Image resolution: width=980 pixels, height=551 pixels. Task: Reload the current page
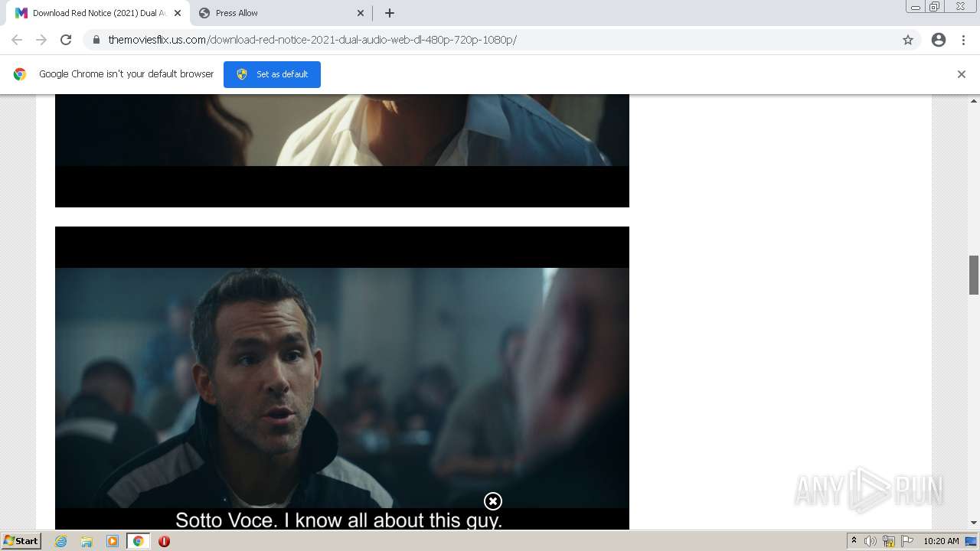66,40
